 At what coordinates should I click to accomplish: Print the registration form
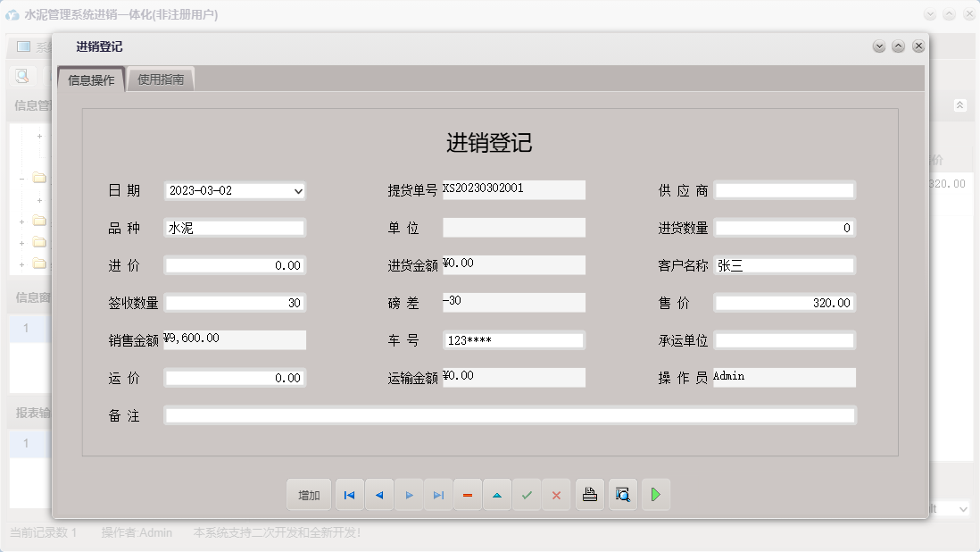[x=589, y=494]
